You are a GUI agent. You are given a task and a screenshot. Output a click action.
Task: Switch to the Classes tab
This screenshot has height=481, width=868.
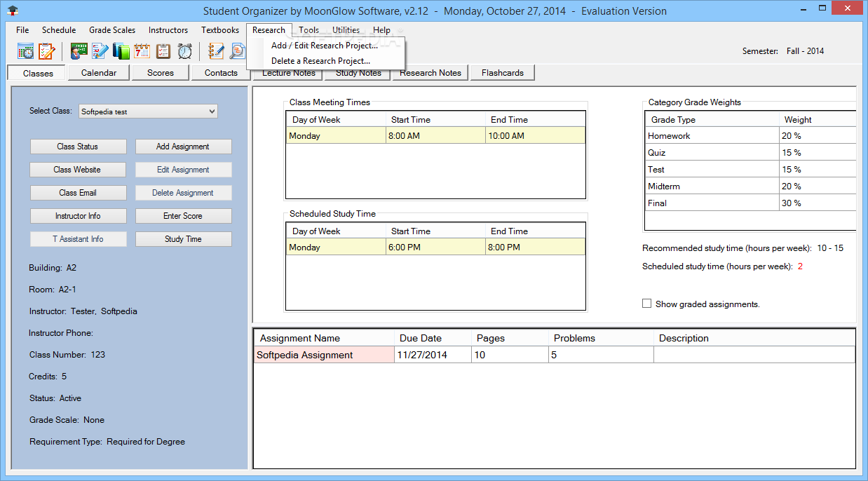[x=38, y=73]
